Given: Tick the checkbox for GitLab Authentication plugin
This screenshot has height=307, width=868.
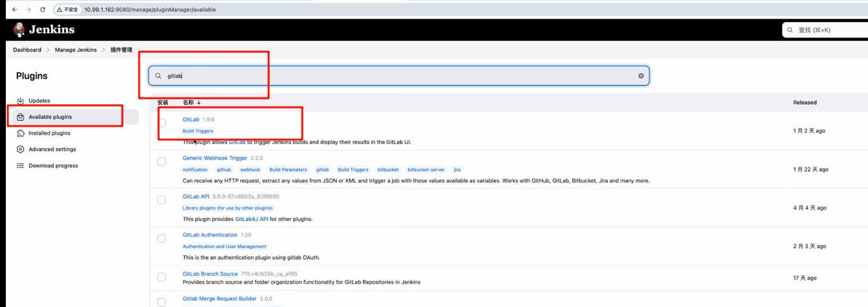Looking at the screenshot, I should coord(162,238).
